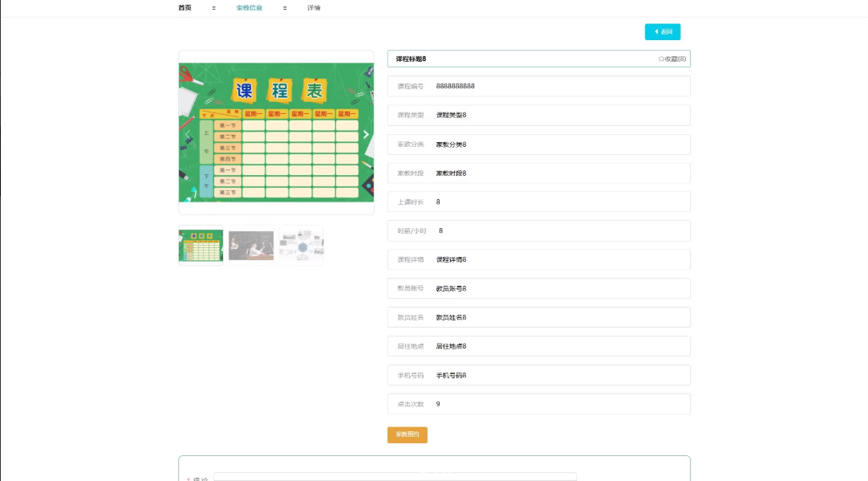The width and height of the screenshot is (868, 481).
Task: Click course number value 8888888888
Action: (455, 87)
